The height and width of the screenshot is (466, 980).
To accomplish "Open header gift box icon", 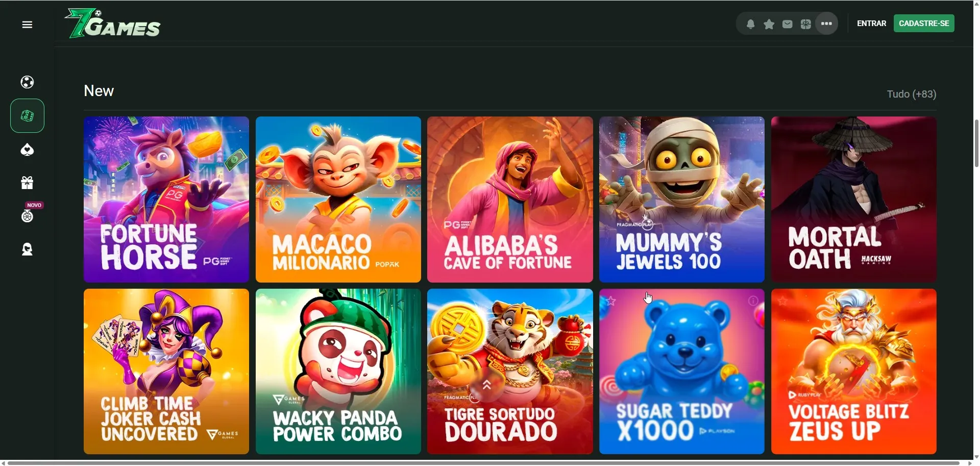I will (805, 24).
